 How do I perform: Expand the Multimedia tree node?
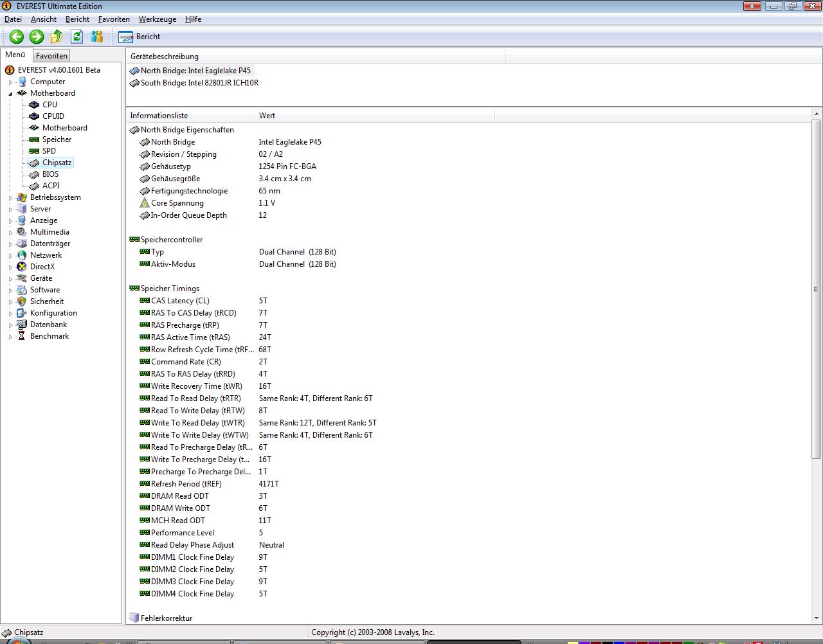point(10,233)
